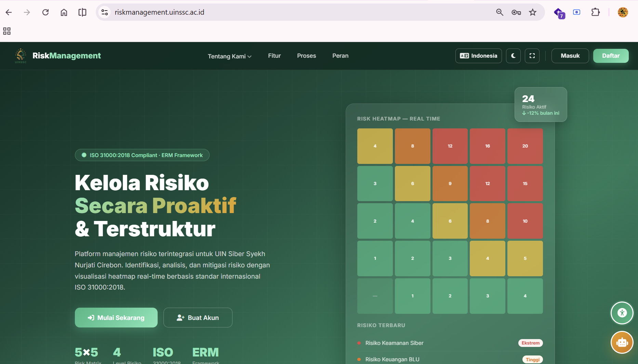Screen dimensions: 638x364
Task: Click the screen capture extension icon
Action: pos(577,12)
